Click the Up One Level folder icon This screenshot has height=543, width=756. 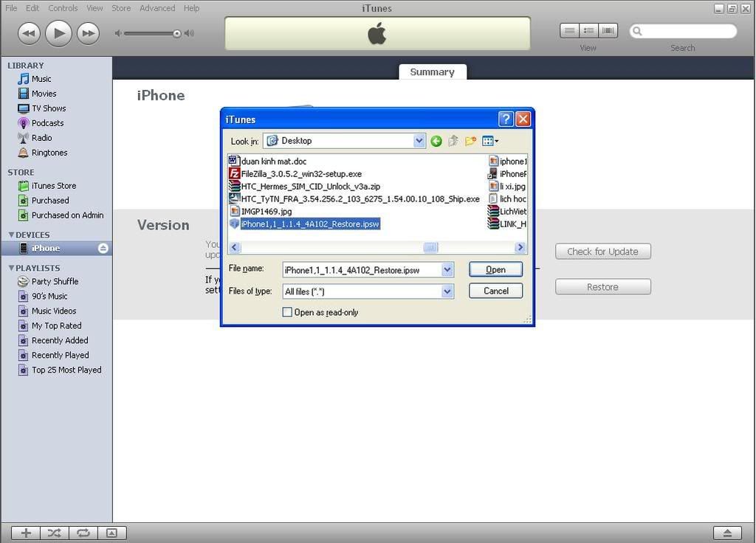[x=453, y=141]
